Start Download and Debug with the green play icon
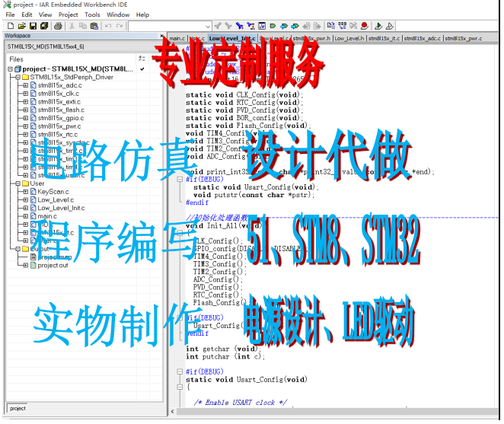The height and width of the screenshot is (424, 504). (378, 26)
